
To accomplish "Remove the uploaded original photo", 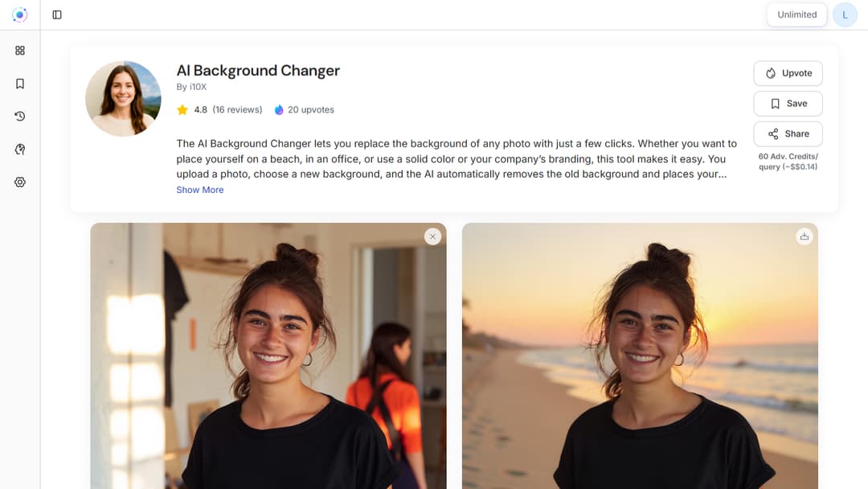I will point(433,236).
